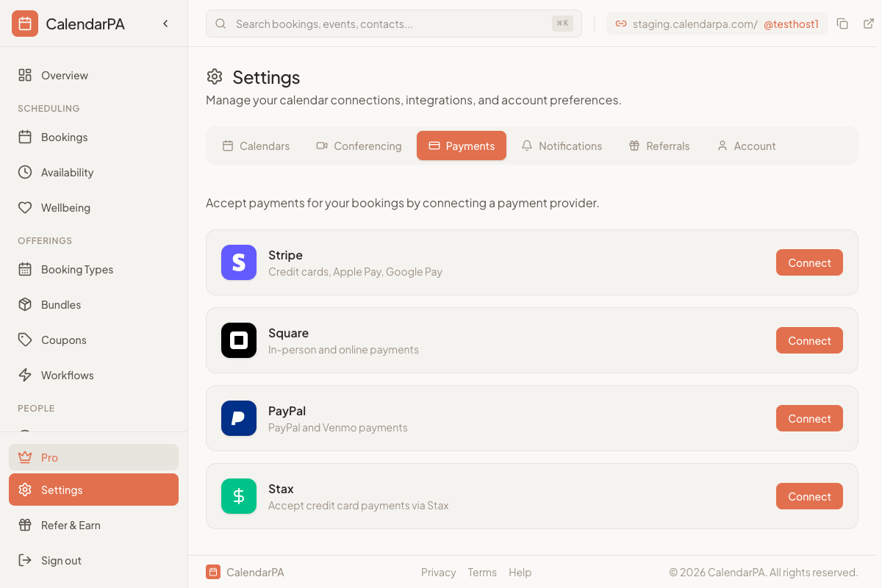Switch to the Account tab

(746, 146)
